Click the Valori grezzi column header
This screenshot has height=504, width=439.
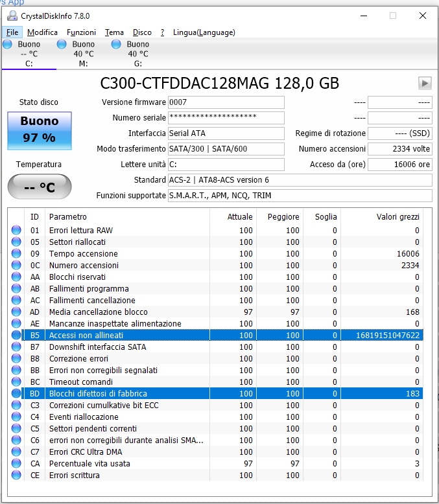pyautogui.click(x=382, y=216)
